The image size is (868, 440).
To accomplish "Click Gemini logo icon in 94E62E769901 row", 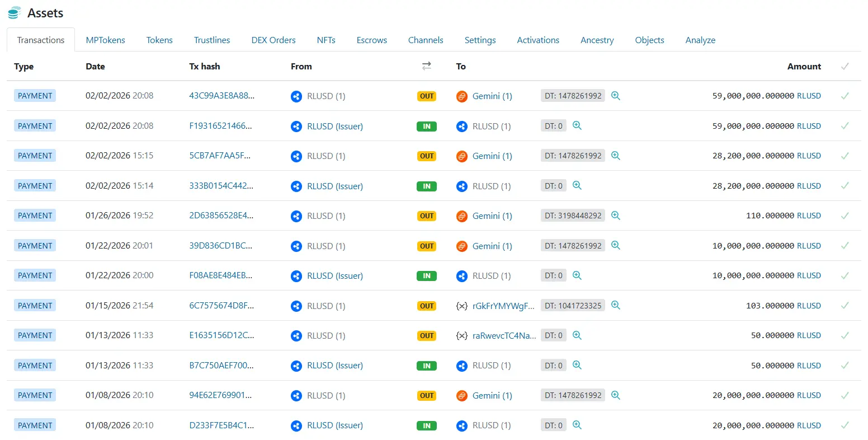I will point(462,396).
